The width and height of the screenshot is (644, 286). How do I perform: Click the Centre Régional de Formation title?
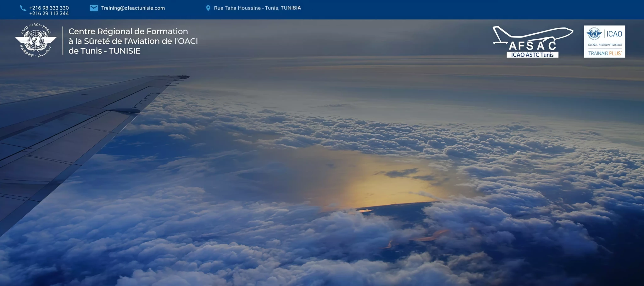[128, 31]
